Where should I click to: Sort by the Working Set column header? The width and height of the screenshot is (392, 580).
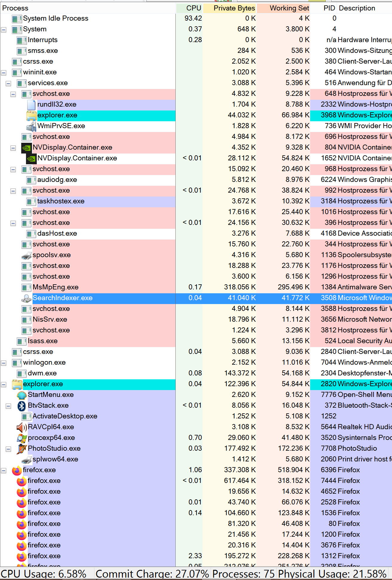point(284,8)
